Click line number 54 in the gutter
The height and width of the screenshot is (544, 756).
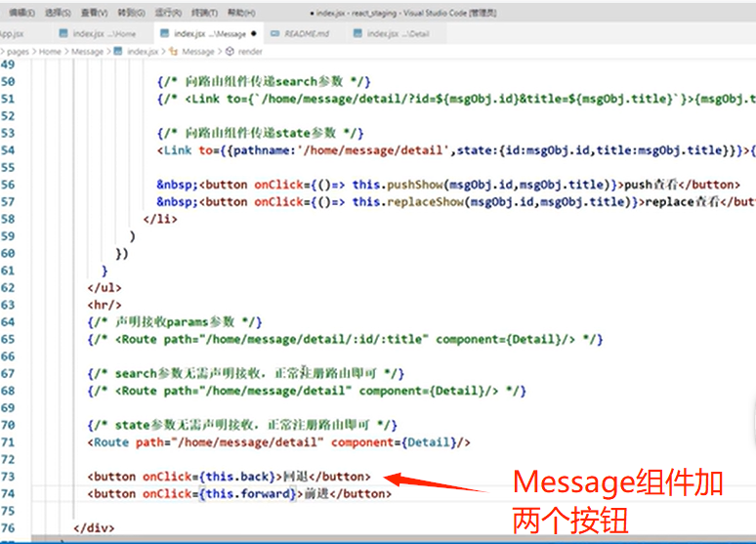(8, 150)
